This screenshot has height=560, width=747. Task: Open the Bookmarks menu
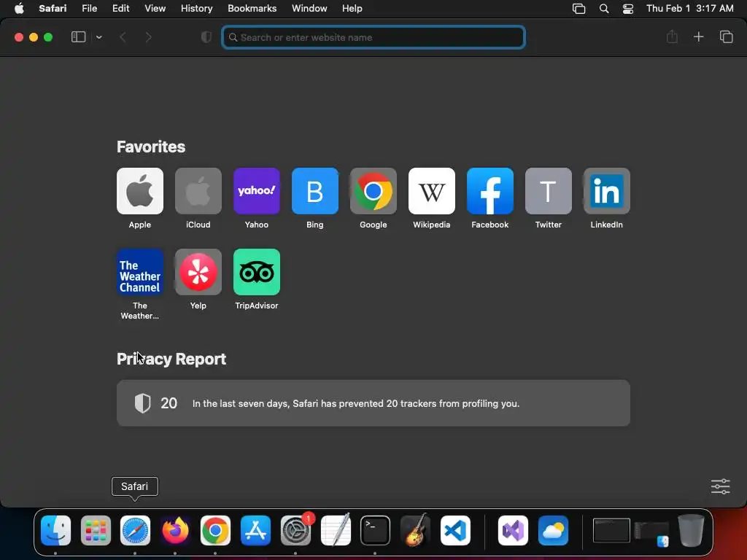(x=252, y=9)
